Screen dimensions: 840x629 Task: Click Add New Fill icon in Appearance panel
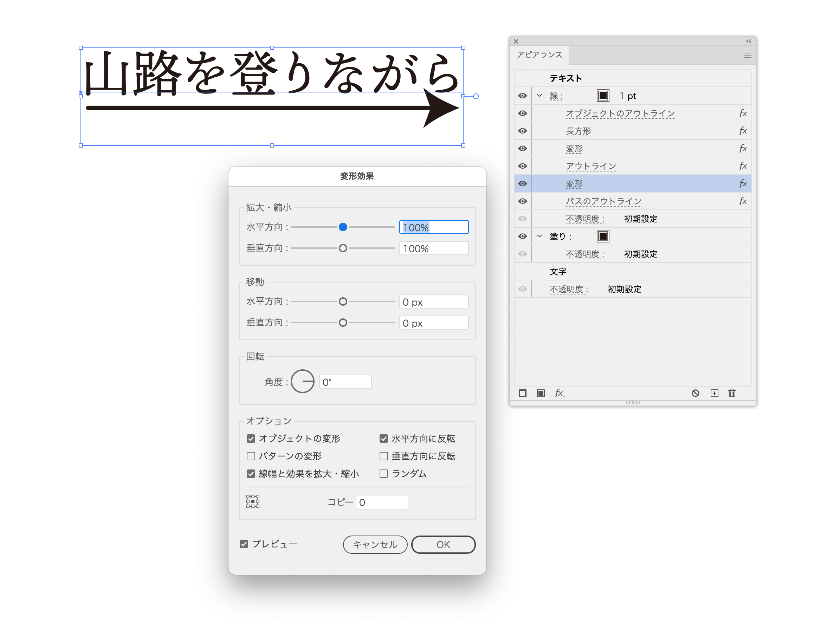[541, 393]
